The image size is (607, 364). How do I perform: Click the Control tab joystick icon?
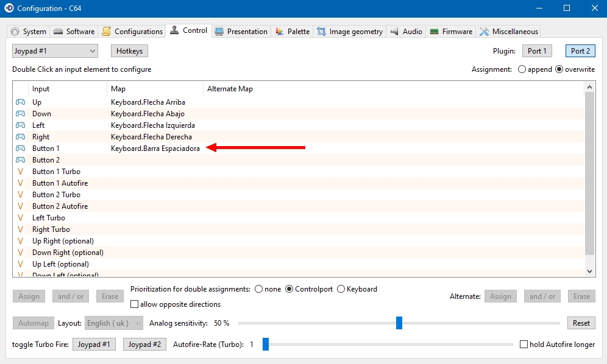174,30
